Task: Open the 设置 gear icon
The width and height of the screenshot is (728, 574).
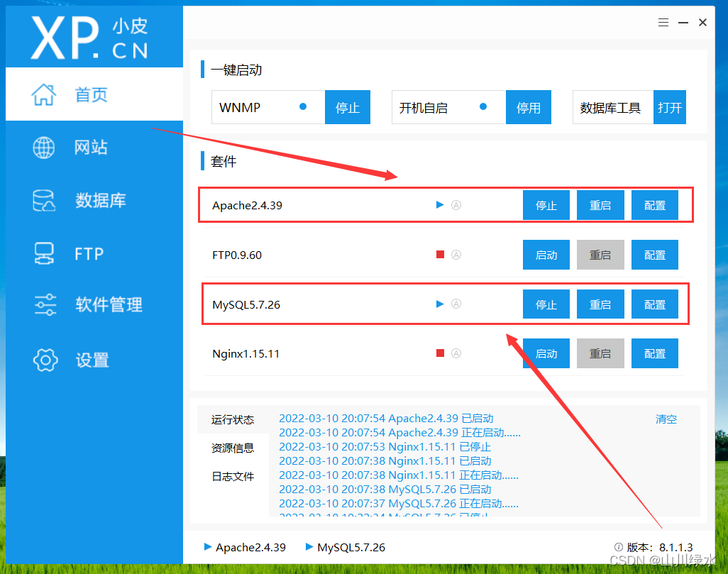Action: [45, 360]
